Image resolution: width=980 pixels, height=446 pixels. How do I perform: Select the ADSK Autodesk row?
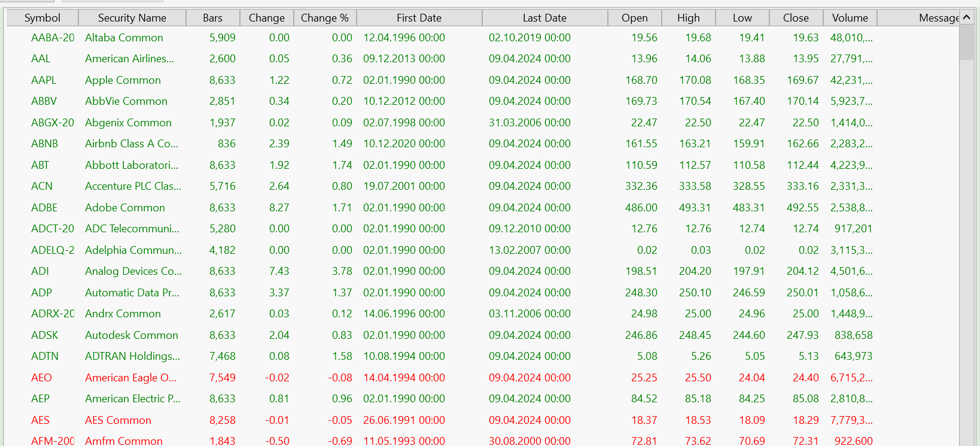coord(45,335)
